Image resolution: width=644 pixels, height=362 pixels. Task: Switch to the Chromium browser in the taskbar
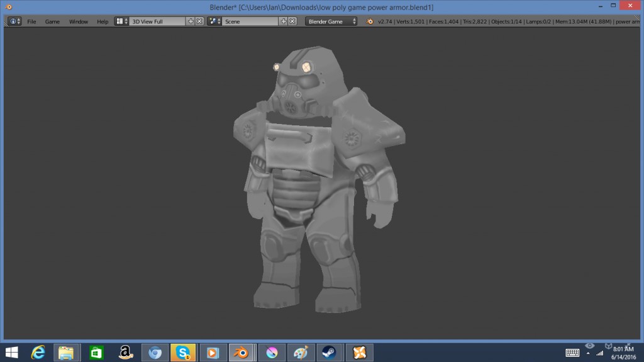tap(155, 353)
